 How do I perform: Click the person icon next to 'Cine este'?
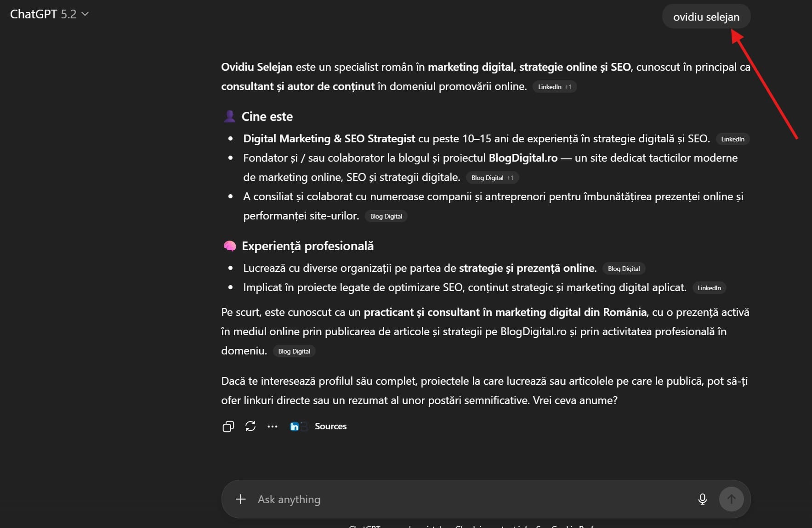coord(230,116)
